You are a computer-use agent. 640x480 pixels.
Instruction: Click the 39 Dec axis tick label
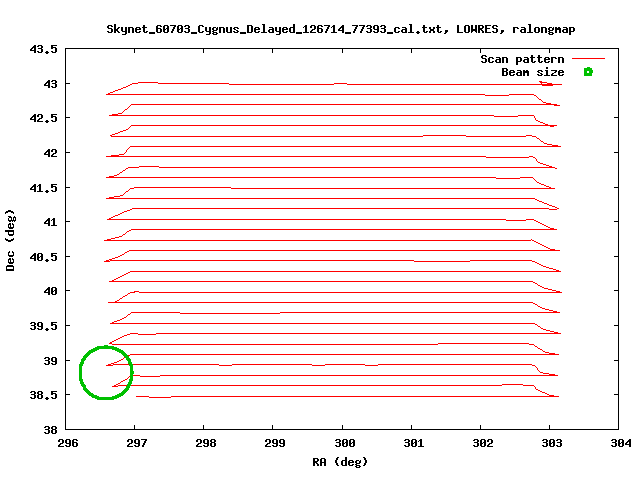tap(51, 361)
